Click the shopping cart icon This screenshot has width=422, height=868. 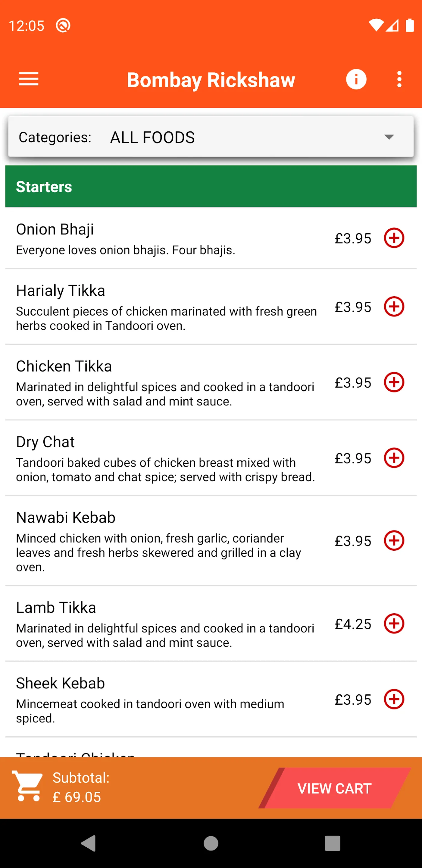[x=28, y=786]
